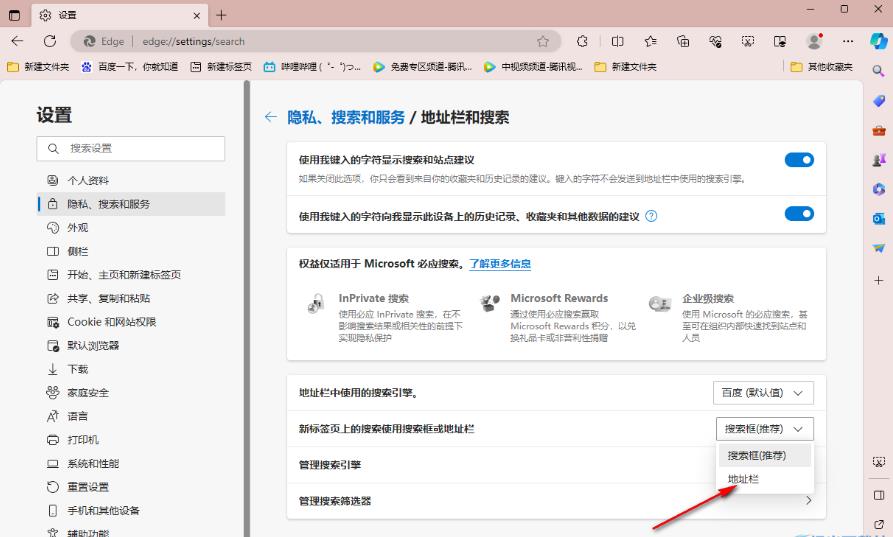Open 默认浏览器 settings section
The image size is (893, 537).
click(x=131, y=346)
